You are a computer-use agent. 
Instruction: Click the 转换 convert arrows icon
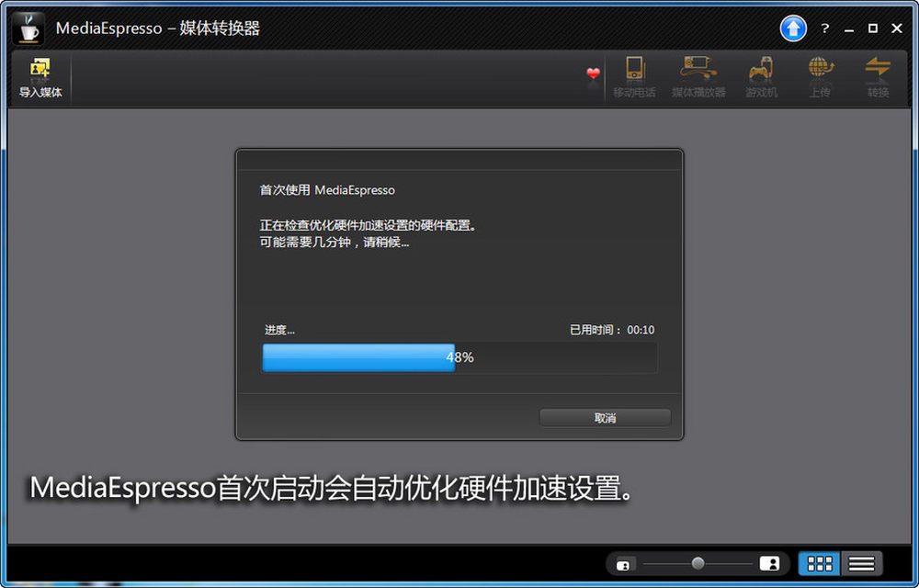(878, 77)
